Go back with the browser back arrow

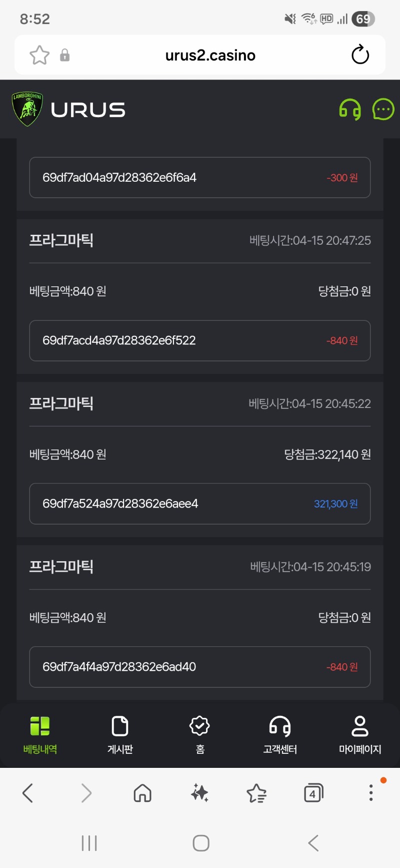28,793
